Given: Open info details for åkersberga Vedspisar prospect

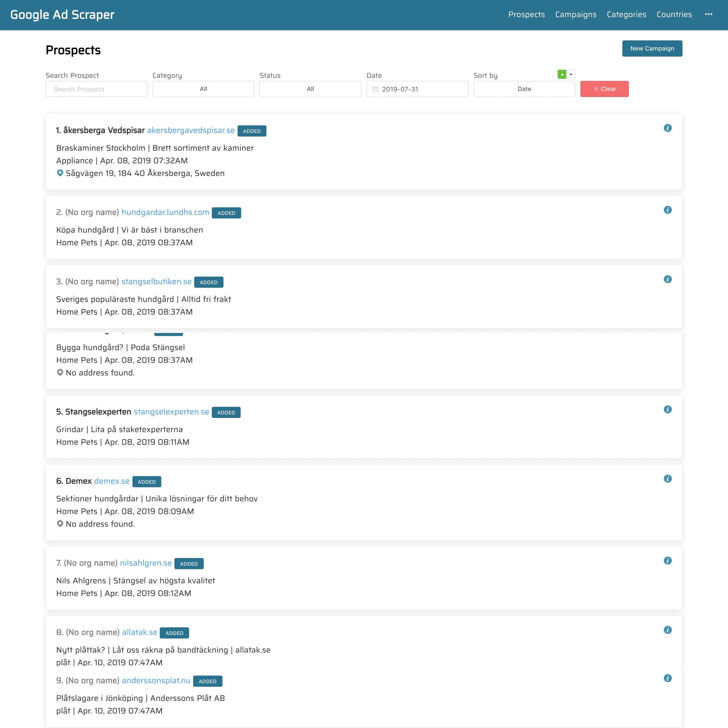Looking at the screenshot, I should click(668, 128).
